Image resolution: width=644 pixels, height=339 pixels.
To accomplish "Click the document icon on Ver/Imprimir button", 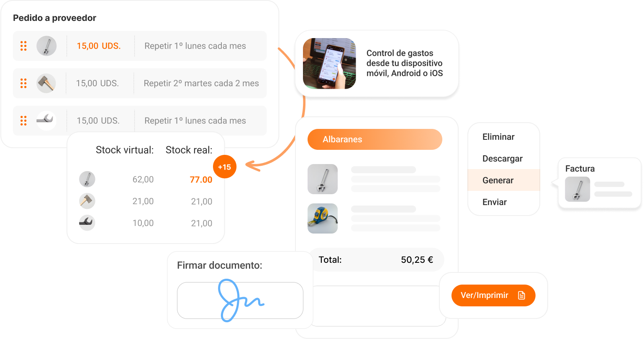I will [521, 295].
